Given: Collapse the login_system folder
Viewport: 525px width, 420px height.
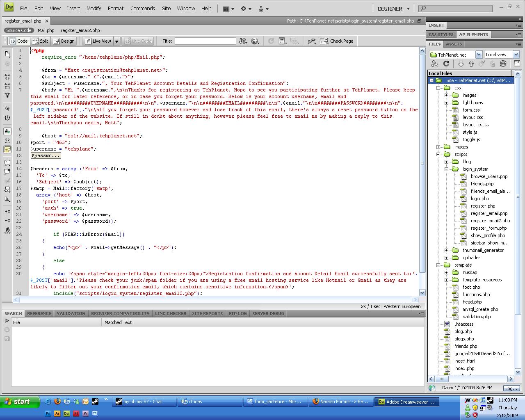Looking at the screenshot, I should [x=446, y=169].
